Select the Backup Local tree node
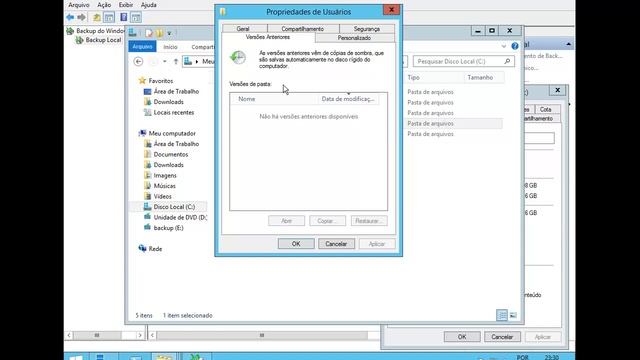This screenshot has width=640, height=360. tap(98, 40)
